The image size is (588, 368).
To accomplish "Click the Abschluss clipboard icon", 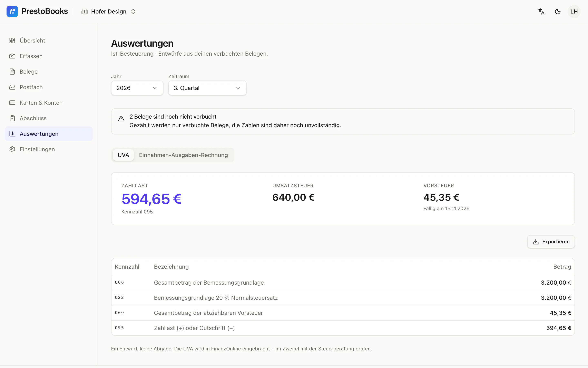I will (x=12, y=118).
